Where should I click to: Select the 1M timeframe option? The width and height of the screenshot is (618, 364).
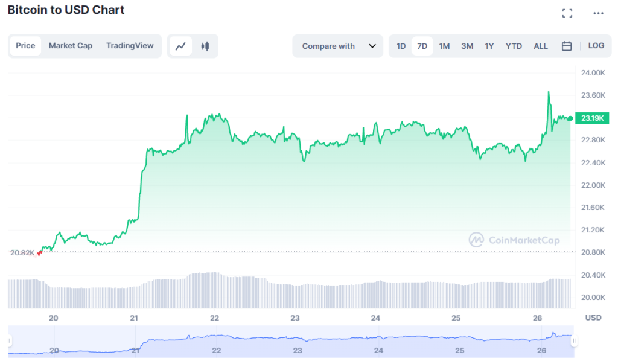[x=444, y=46]
